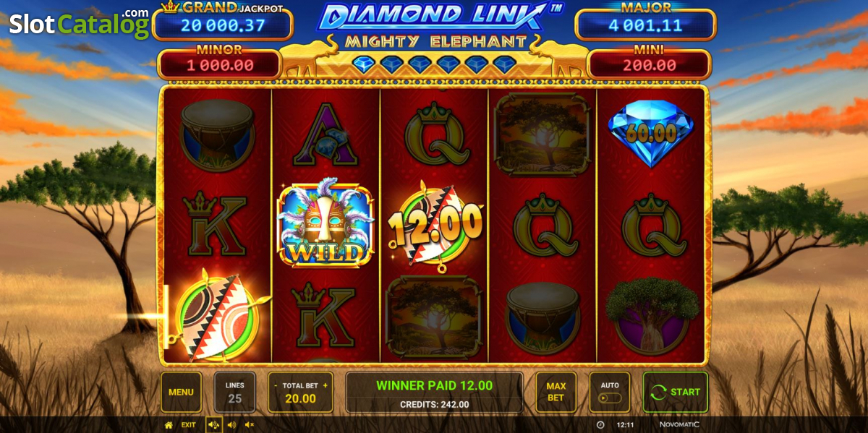Click EXIT in the bottom bar

tap(189, 425)
